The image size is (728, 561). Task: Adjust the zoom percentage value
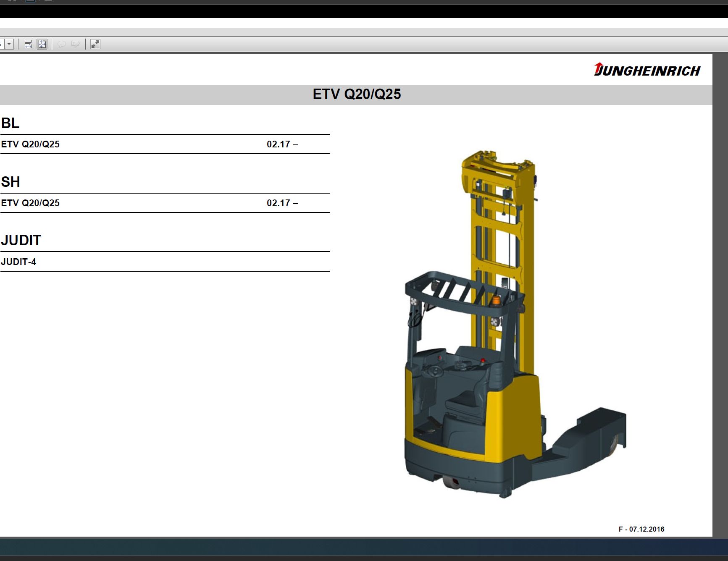(2, 43)
